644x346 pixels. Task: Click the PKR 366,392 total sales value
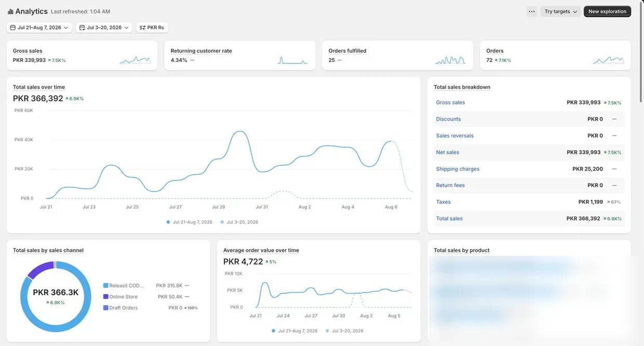[x=38, y=98]
